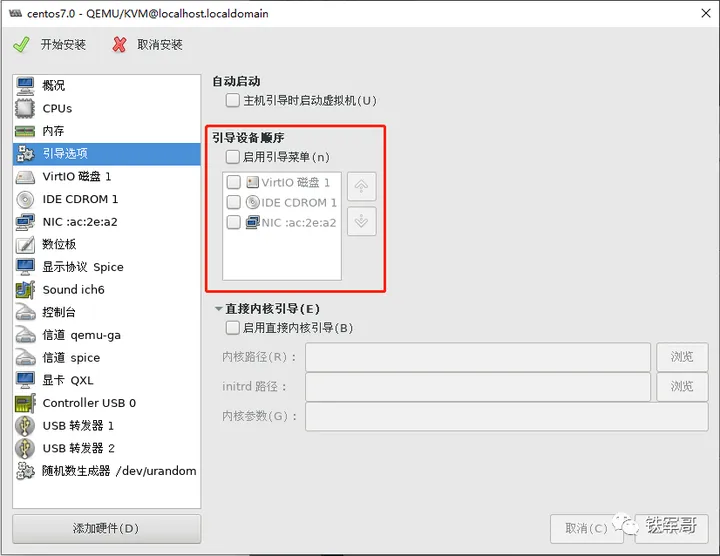Select 概况 text in hardware list

tap(54, 85)
